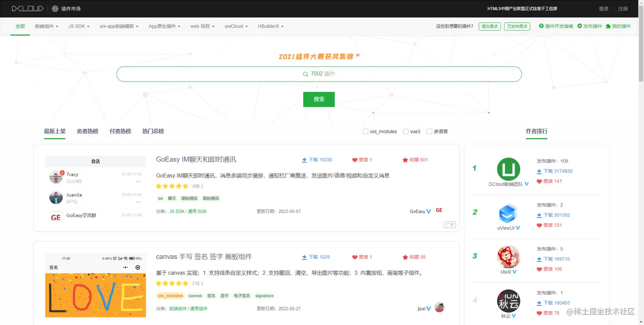Click the download icon next to 189716
This screenshot has width=644, height=325.
[x=539, y=259]
